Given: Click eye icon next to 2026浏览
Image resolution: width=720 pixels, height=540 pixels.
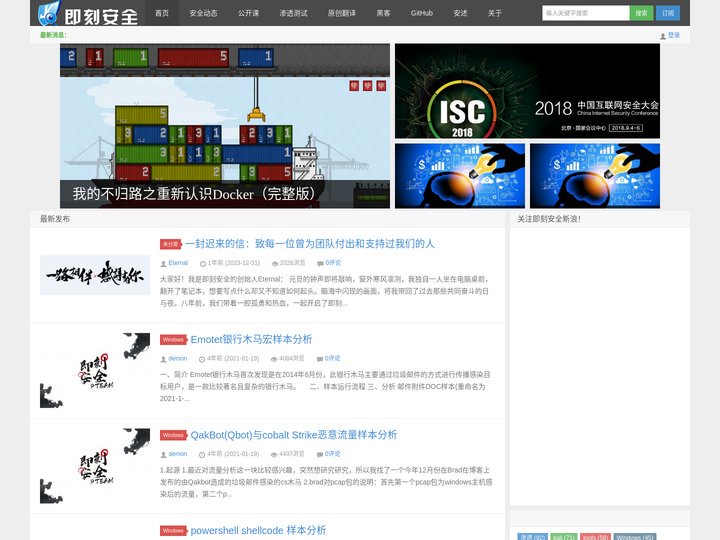Looking at the screenshot, I should point(275,263).
